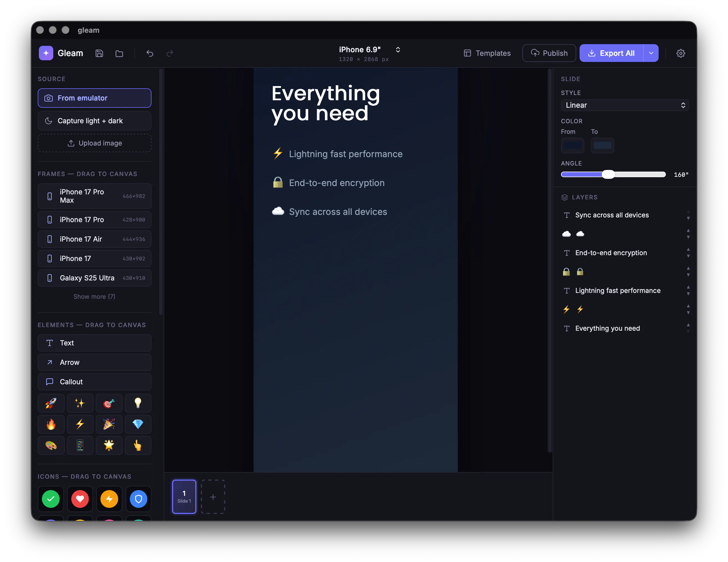Screen dimensions: 728x562
Task: Expand frames list with Show more (7)
Action: point(94,296)
